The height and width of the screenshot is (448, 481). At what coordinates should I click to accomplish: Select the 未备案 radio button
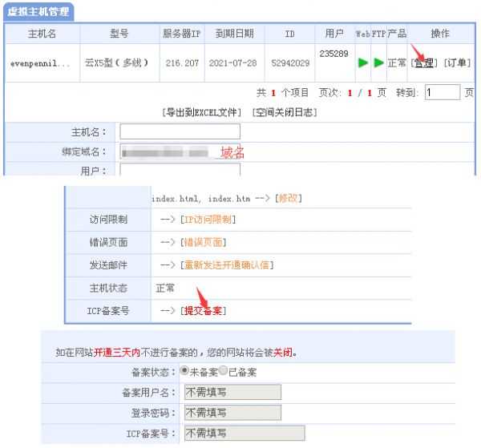click(x=184, y=372)
